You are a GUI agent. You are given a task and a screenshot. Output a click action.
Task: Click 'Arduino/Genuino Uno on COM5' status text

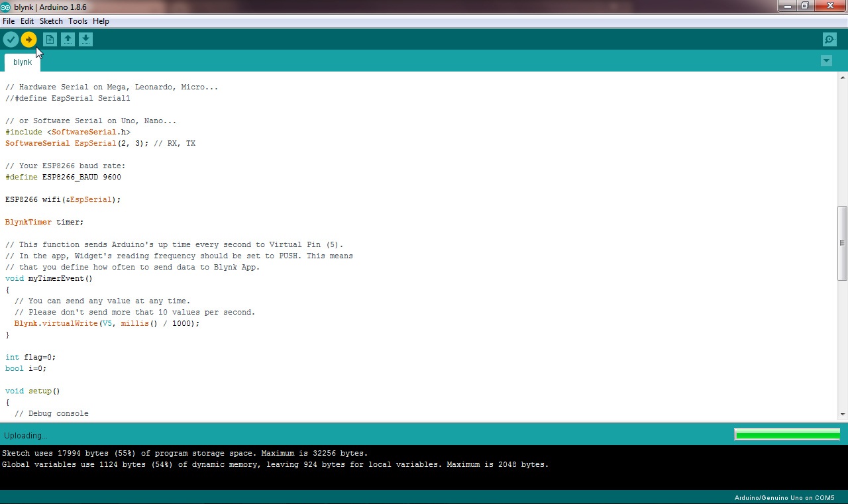(784, 498)
